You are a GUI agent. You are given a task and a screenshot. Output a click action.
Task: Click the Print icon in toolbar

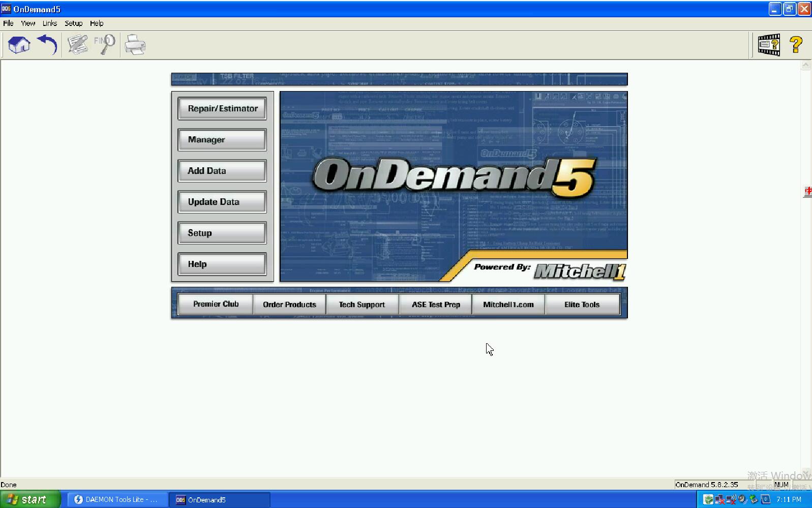tap(135, 45)
